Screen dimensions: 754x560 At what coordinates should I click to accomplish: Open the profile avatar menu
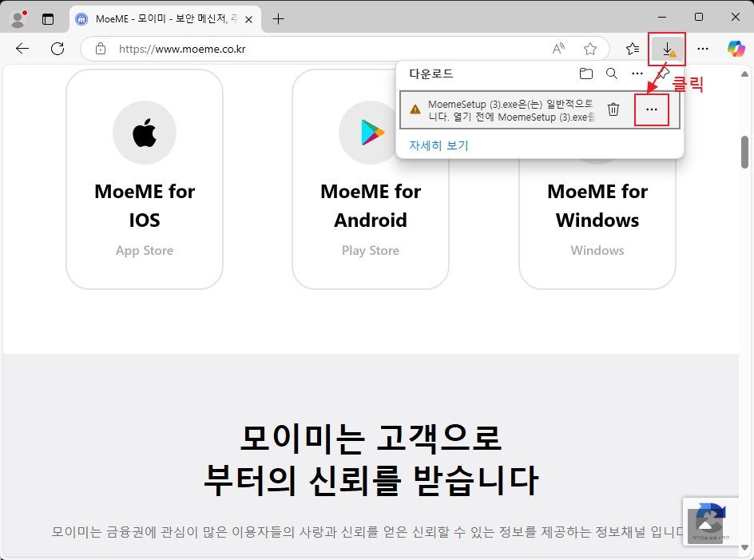(18, 18)
